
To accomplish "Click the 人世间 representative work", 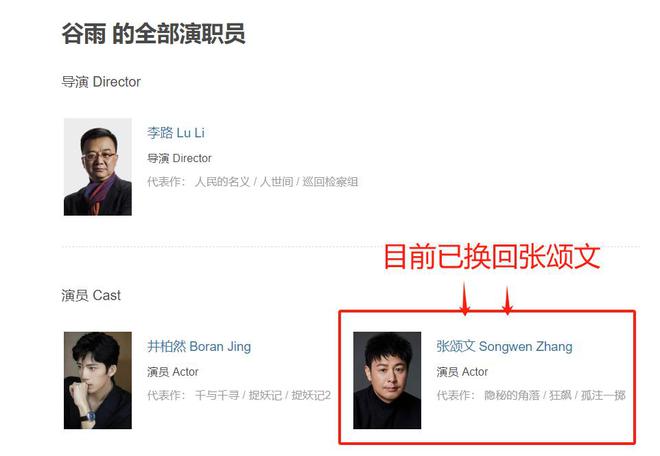I will (x=277, y=182).
